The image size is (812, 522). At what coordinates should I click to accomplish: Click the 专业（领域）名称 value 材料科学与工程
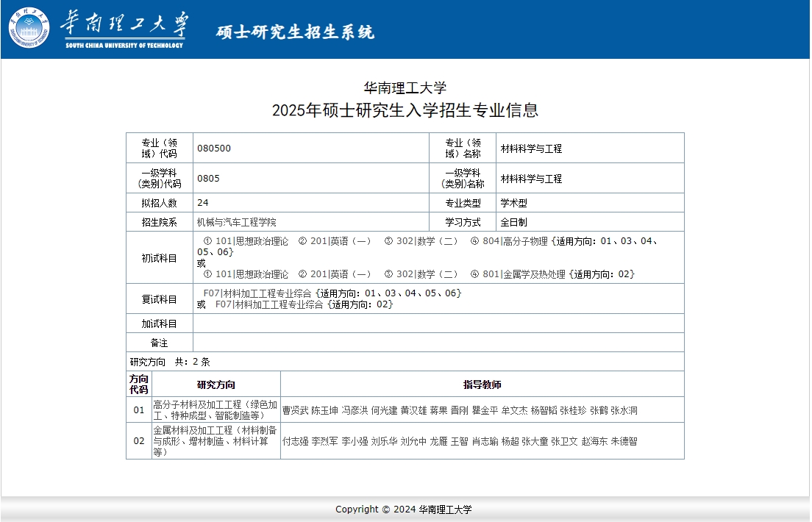point(531,149)
